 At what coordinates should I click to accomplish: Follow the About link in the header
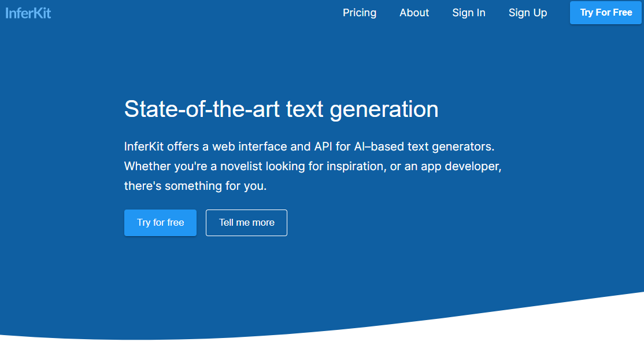pyautogui.click(x=414, y=13)
